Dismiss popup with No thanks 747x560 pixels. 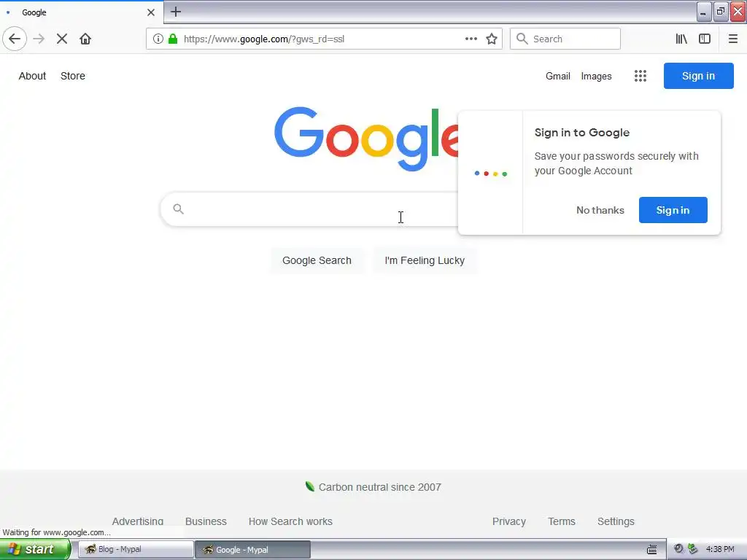(600, 210)
